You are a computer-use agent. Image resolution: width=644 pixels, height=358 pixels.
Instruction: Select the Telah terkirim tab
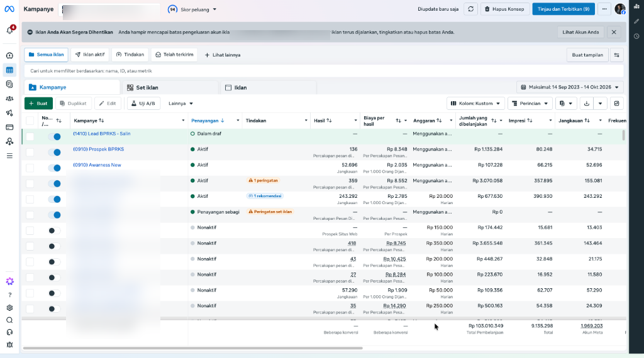click(174, 55)
